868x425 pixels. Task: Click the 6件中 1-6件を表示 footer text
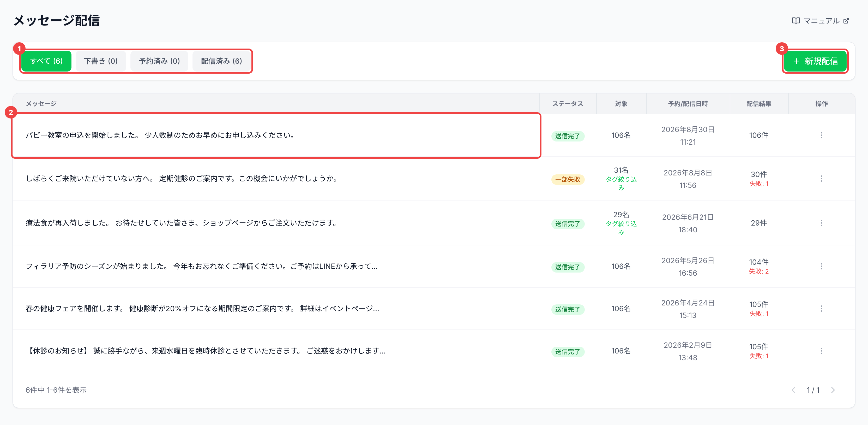(56, 390)
